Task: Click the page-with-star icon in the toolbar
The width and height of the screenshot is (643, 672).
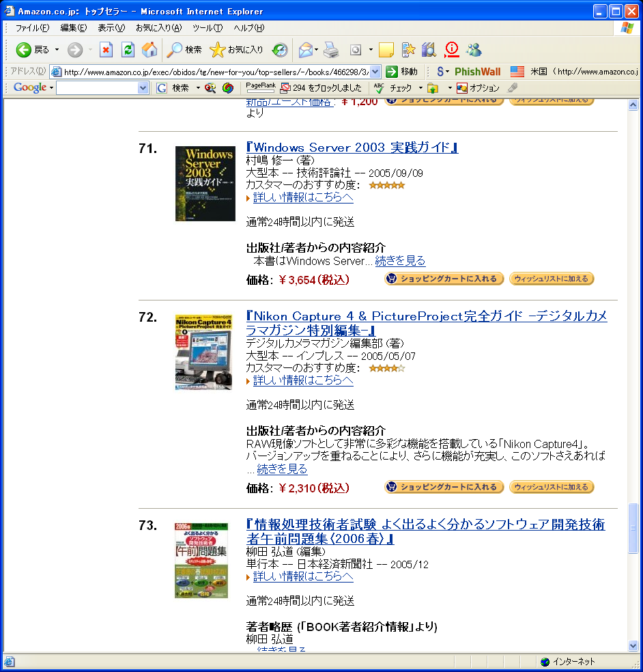Action: tap(408, 50)
